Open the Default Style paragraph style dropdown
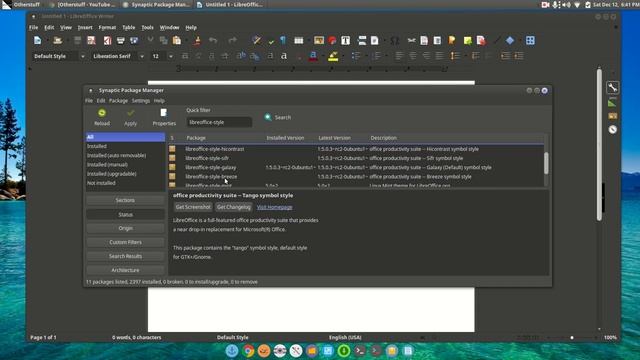Image resolution: width=640 pixels, height=360 pixels. (82, 56)
